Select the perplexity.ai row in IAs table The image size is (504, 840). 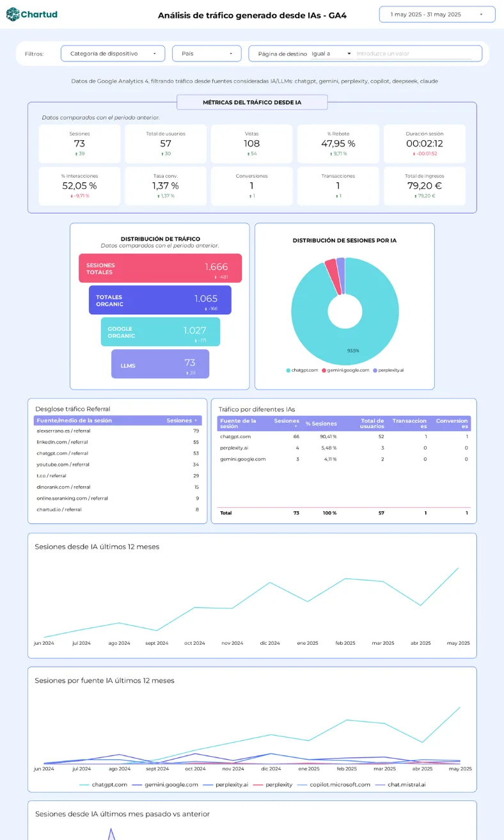click(x=344, y=448)
